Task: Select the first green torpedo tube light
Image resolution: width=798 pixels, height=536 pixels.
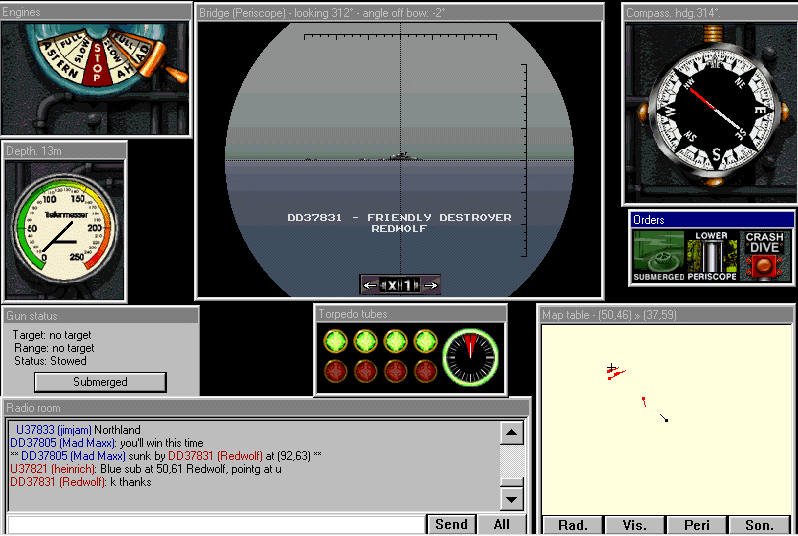Action: [335, 341]
